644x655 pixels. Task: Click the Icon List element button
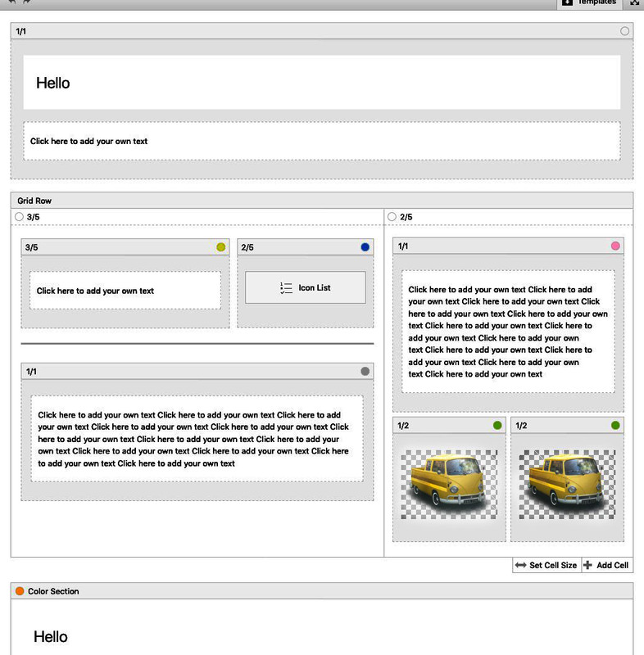coord(305,287)
